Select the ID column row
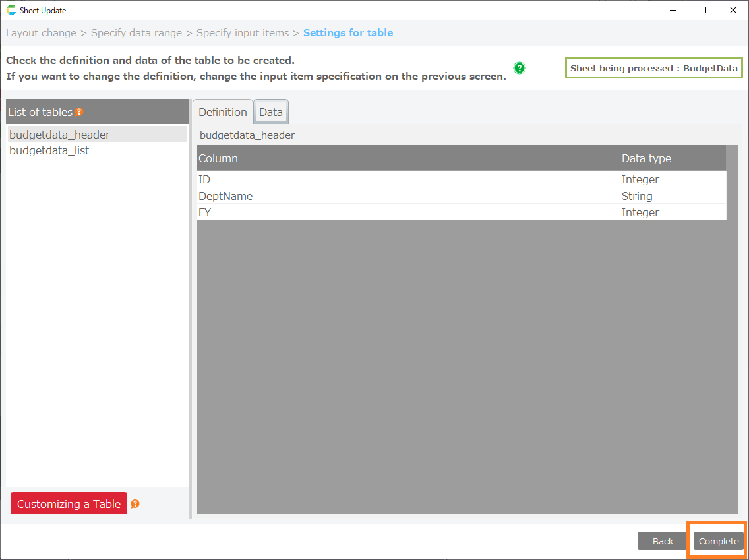The height and width of the screenshot is (560, 749). click(x=204, y=179)
